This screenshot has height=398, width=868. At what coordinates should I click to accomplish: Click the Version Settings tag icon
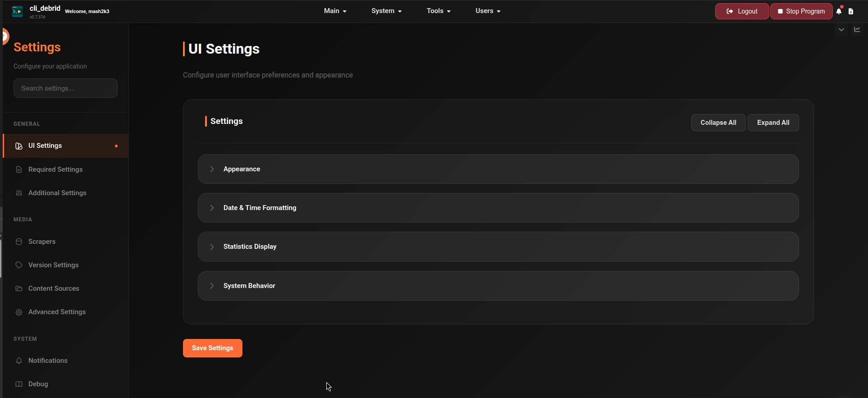[x=19, y=265]
